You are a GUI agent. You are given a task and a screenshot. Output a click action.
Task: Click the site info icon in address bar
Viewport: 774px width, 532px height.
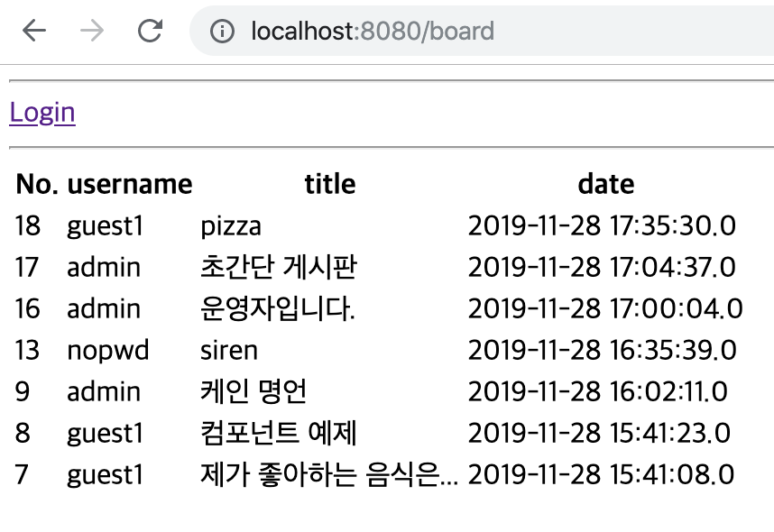[222, 32]
